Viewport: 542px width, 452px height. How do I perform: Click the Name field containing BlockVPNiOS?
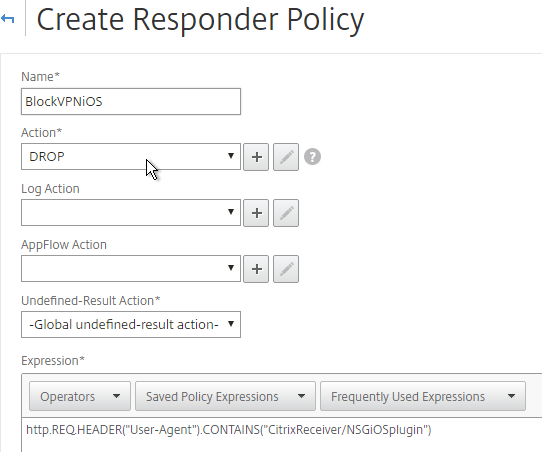click(x=131, y=102)
